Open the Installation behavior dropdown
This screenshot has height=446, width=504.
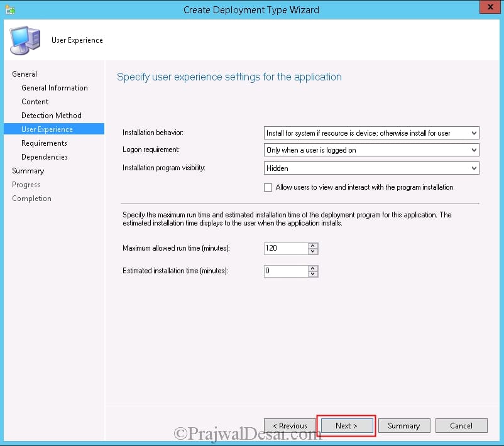point(473,133)
